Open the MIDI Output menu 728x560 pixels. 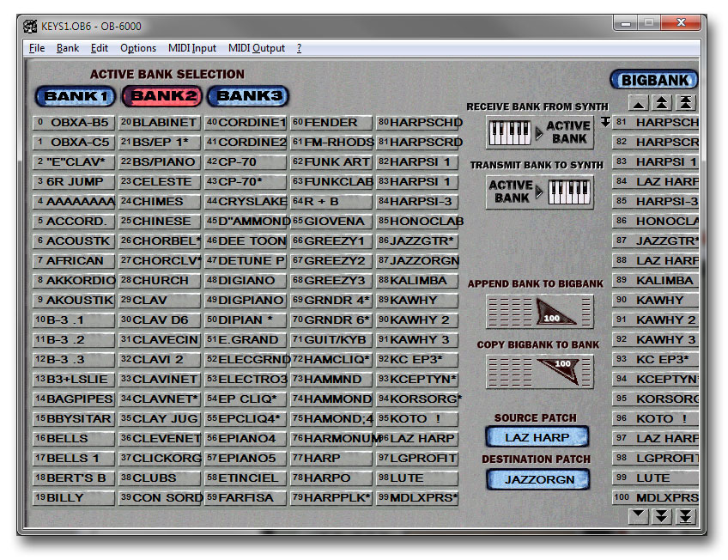tap(257, 48)
